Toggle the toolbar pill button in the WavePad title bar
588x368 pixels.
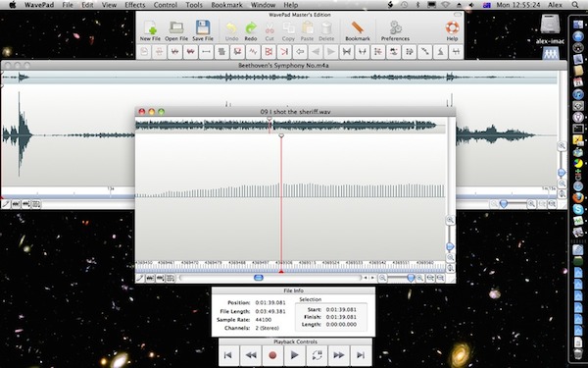pyautogui.click(x=458, y=15)
